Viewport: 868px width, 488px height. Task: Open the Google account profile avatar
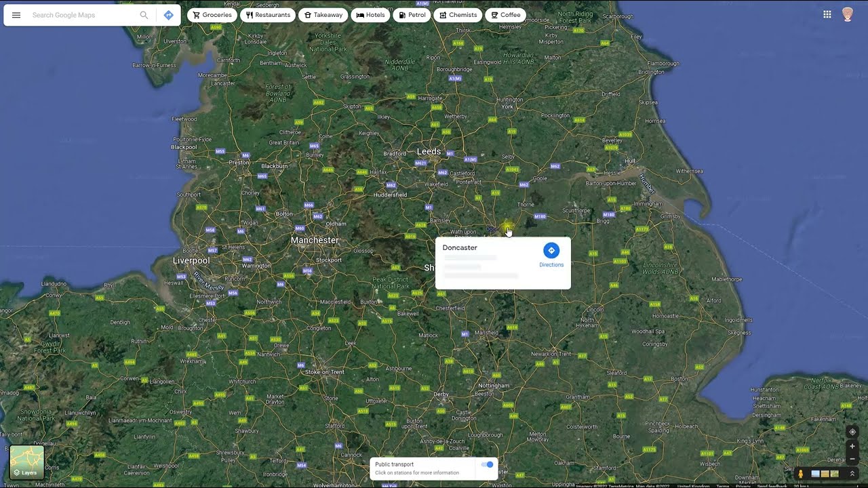click(x=848, y=14)
